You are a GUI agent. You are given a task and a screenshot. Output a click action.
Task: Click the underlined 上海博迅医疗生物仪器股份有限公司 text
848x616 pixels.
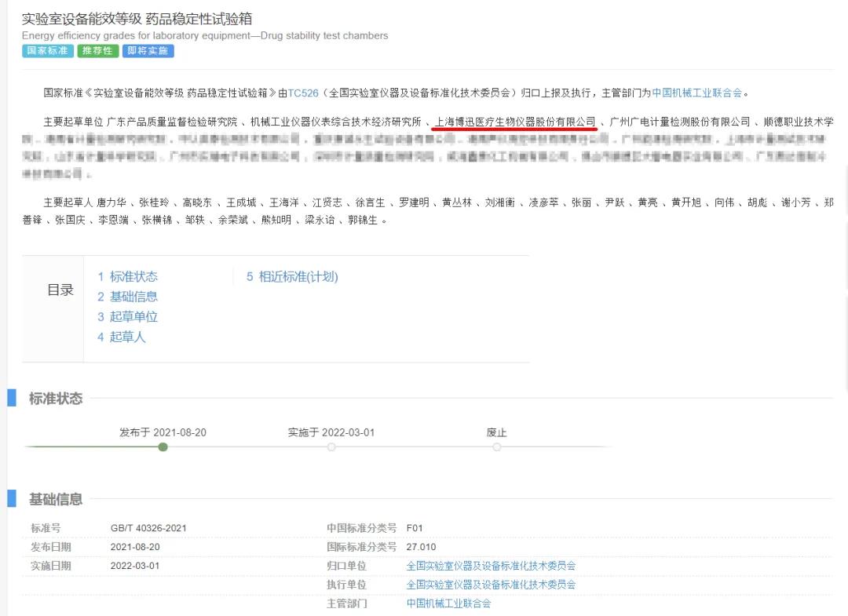click(515, 122)
